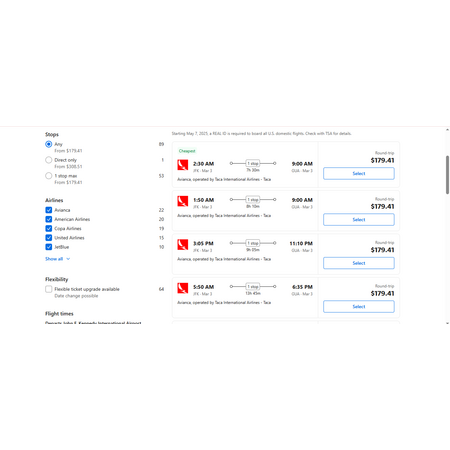Select the 2:30 AM Avianca flight
This screenshot has height=450, width=450.
(359, 174)
